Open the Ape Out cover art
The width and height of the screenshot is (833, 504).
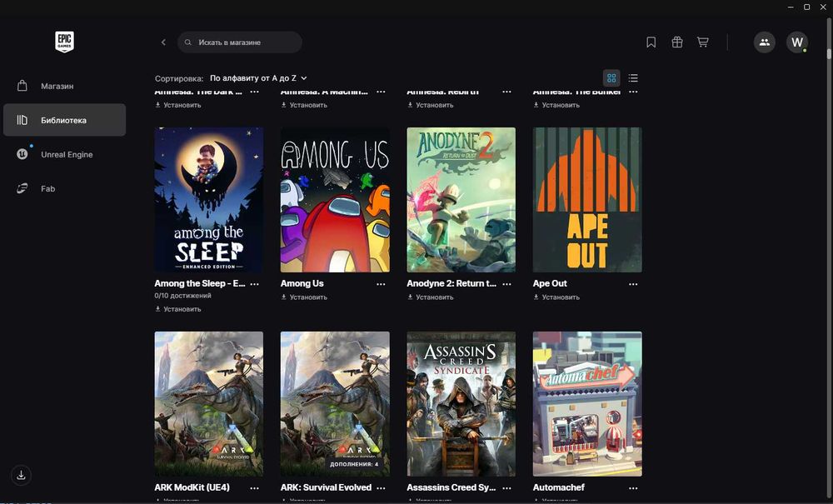(587, 200)
